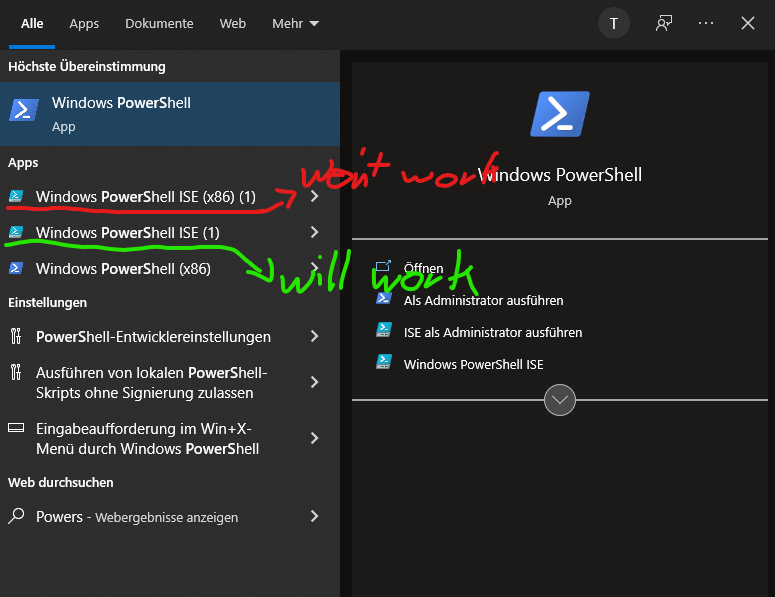775x597 pixels.
Task: Click the PowerShell-Entwicklereinstellungen settings icon
Action: coord(16,337)
